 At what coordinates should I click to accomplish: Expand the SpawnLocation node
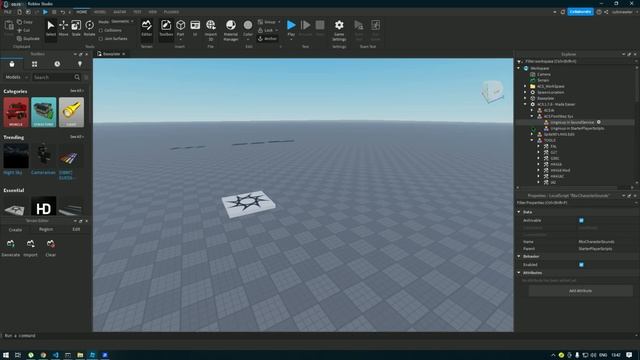525,92
